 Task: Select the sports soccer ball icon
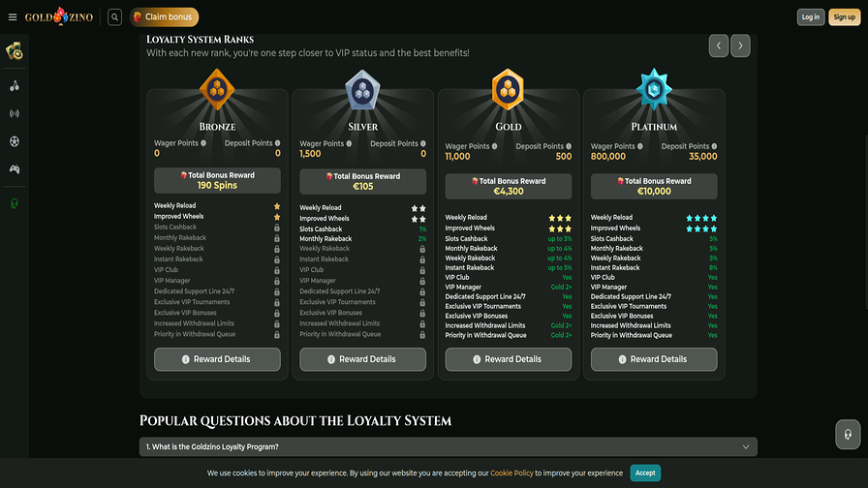(x=15, y=141)
